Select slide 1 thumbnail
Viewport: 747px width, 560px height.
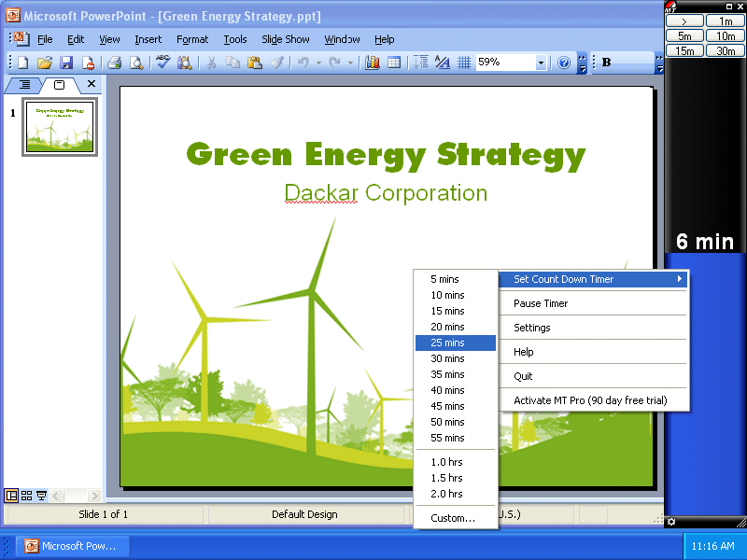(60, 127)
